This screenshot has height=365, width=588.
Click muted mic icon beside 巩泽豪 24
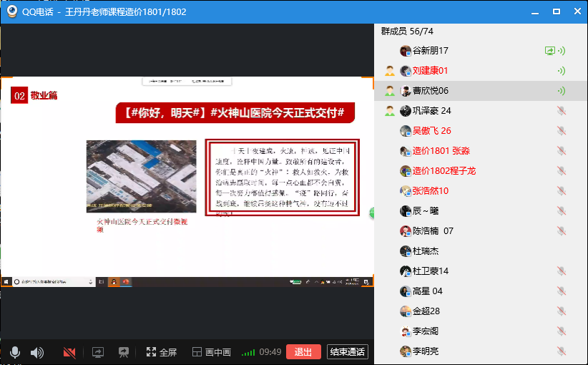562,111
